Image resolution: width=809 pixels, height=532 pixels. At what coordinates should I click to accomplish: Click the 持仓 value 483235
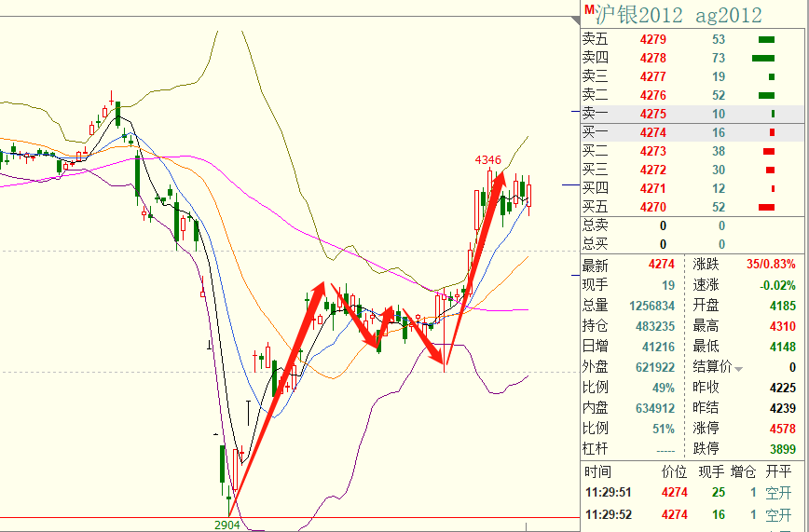click(654, 326)
